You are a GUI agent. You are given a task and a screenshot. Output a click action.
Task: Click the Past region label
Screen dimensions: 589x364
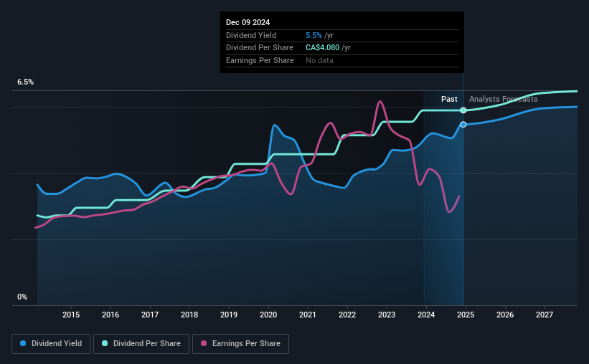(x=449, y=99)
